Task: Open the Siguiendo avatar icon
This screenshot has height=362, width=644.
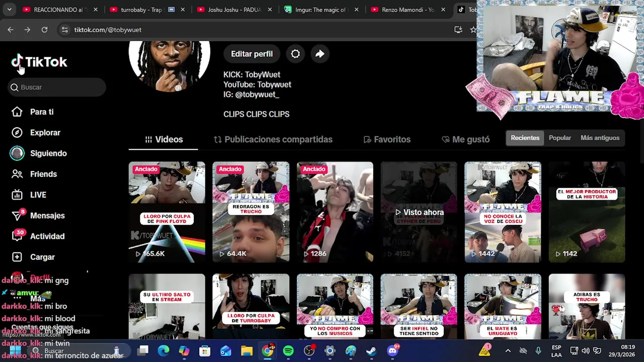Action: [17, 153]
